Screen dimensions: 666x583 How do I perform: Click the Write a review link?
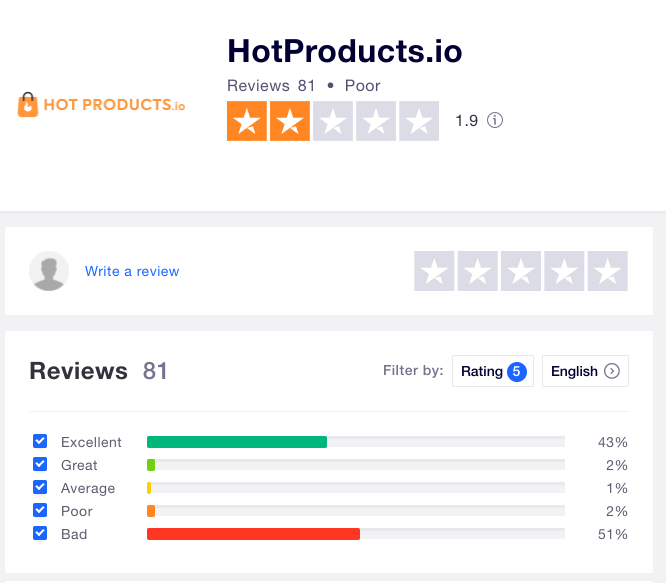pos(132,271)
